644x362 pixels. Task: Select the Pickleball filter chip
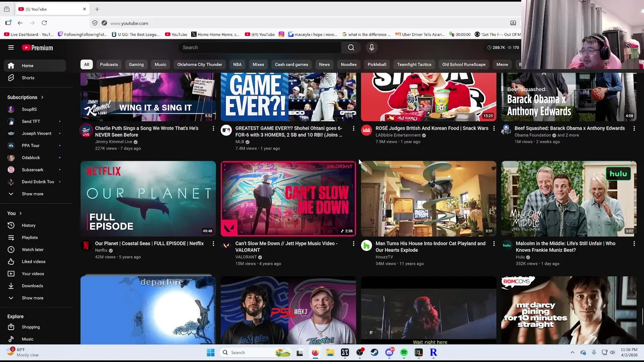tap(377, 64)
